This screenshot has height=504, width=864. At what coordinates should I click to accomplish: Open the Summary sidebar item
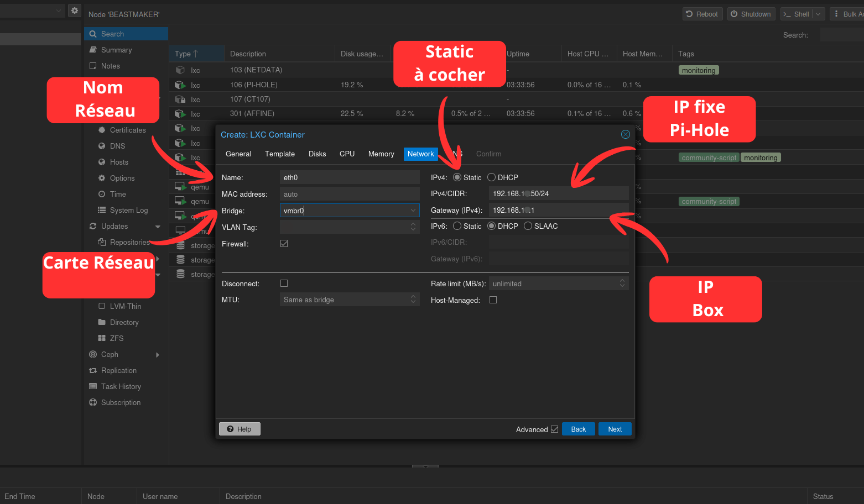pos(126,50)
